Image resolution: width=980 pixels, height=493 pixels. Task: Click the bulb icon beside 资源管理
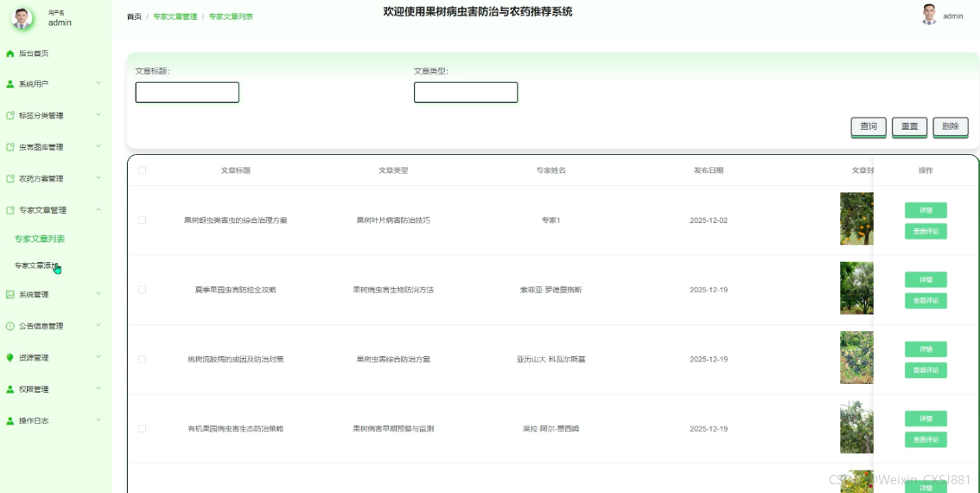tap(10, 358)
